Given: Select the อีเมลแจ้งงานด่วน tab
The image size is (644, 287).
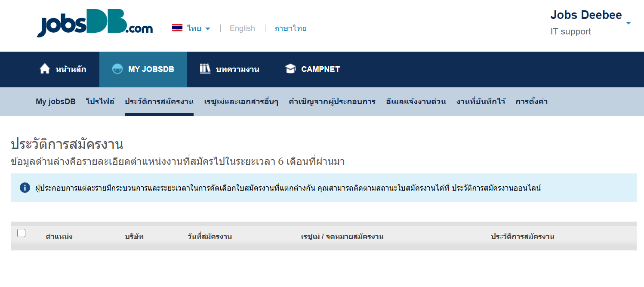Looking at the screenshot, I should 416,101.
